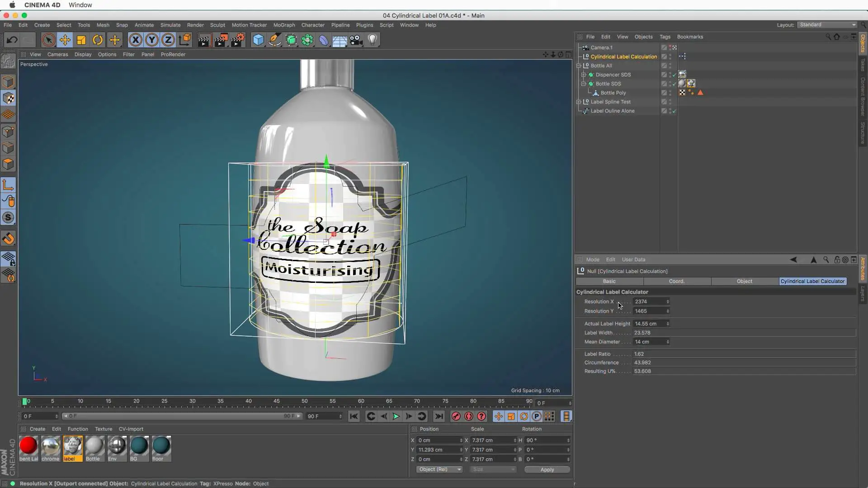Activate the Scale tool

81,40
